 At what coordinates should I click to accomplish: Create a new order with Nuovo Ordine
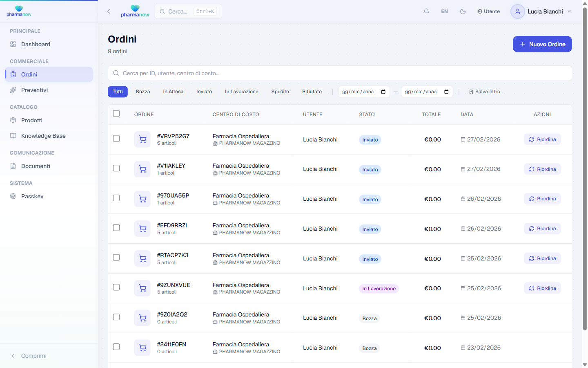pyautogui.click(x=542, y=44)
